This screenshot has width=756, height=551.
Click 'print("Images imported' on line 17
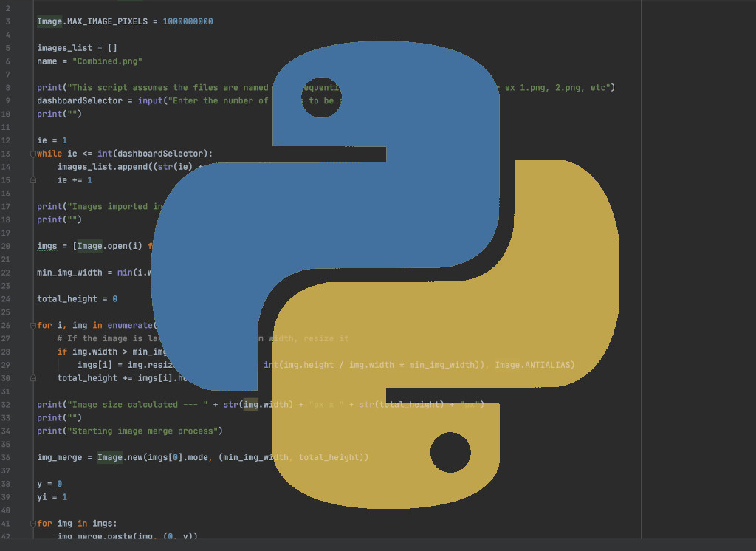[100, 207]
